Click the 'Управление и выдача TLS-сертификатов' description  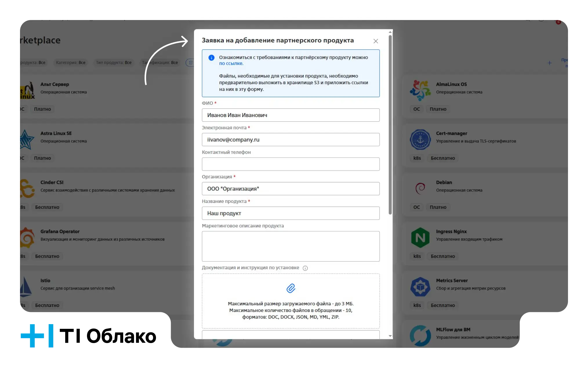(476, 141)
